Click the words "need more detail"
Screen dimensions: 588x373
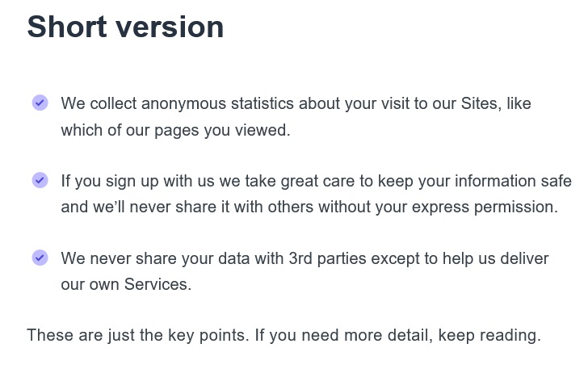(x=366, y=335)
